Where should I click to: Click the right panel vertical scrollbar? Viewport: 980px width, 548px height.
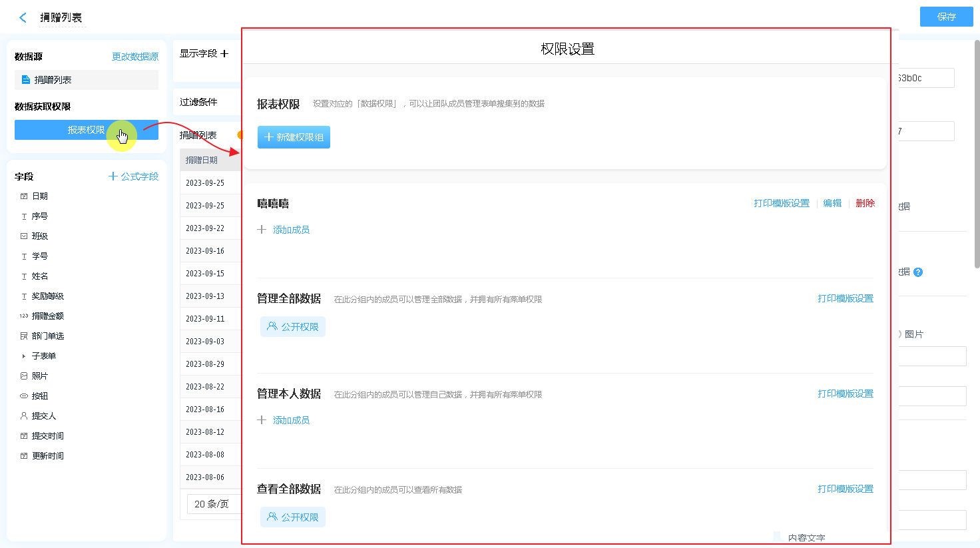pos(977,153)
